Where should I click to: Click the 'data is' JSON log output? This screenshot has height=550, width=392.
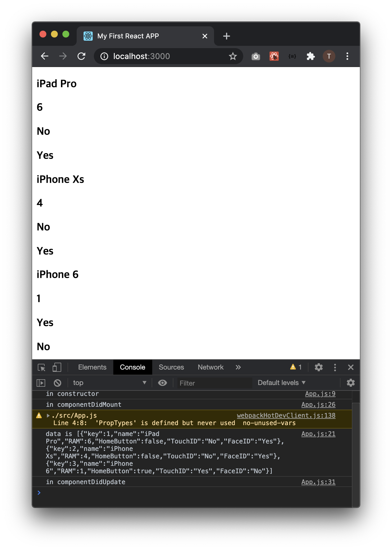(x=165, y=452)
